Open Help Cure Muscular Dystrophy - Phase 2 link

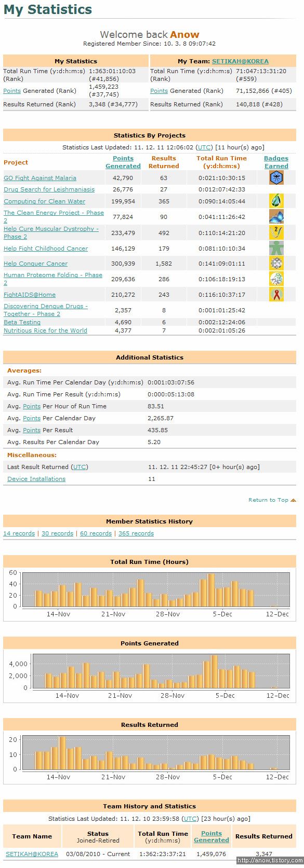coord(51,232)
